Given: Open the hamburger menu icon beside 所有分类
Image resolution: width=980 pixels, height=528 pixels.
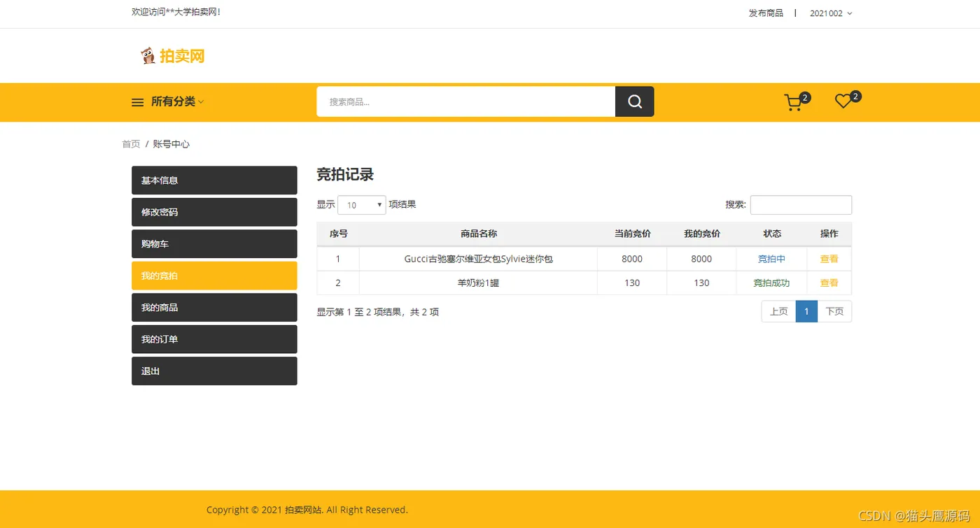Looking at the screenshot, I should pyautogui.click(x=138, y=102).
